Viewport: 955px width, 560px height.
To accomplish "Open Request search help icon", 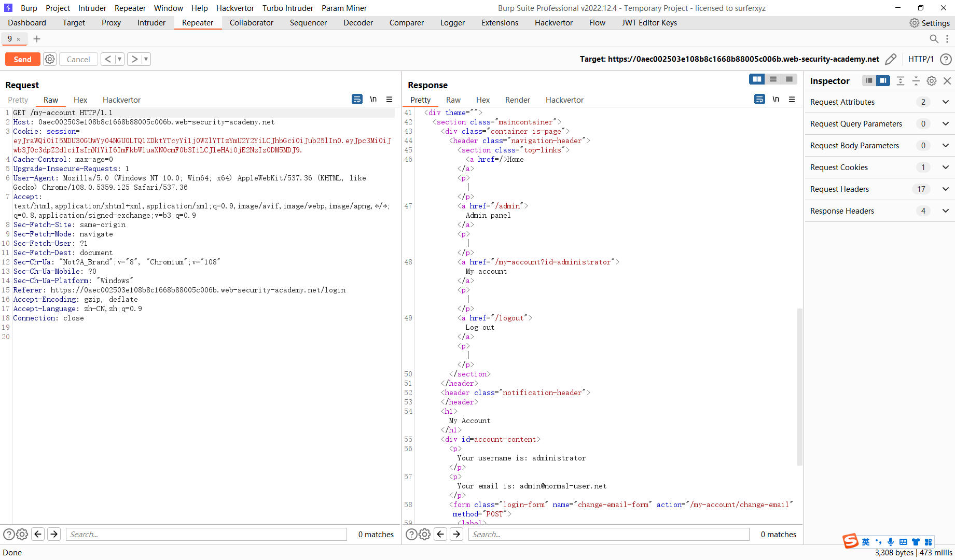I will 9,534.
